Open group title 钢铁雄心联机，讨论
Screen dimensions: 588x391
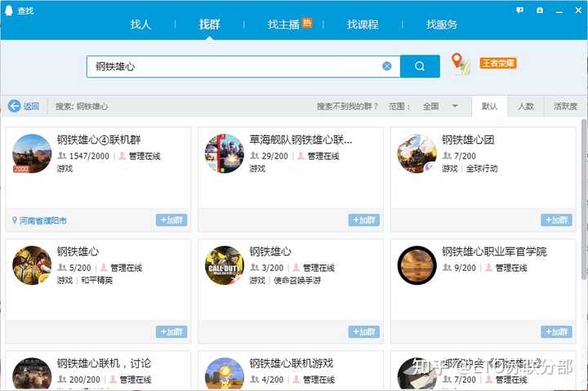click(x=104, y=363)
